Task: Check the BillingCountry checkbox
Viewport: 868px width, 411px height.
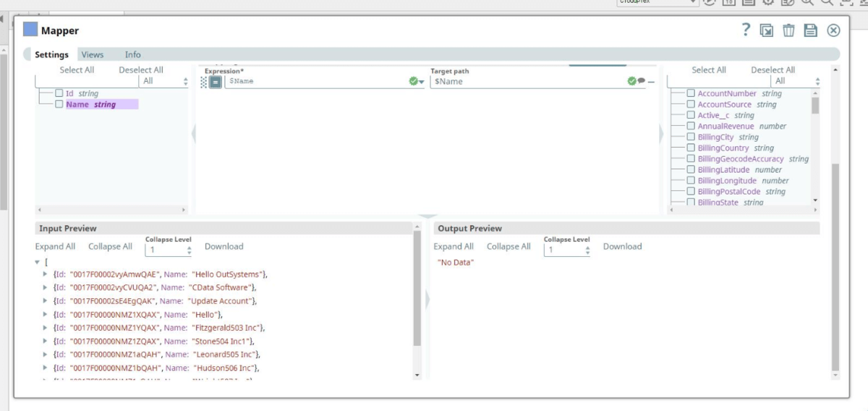Action: (x=691, y=148)
